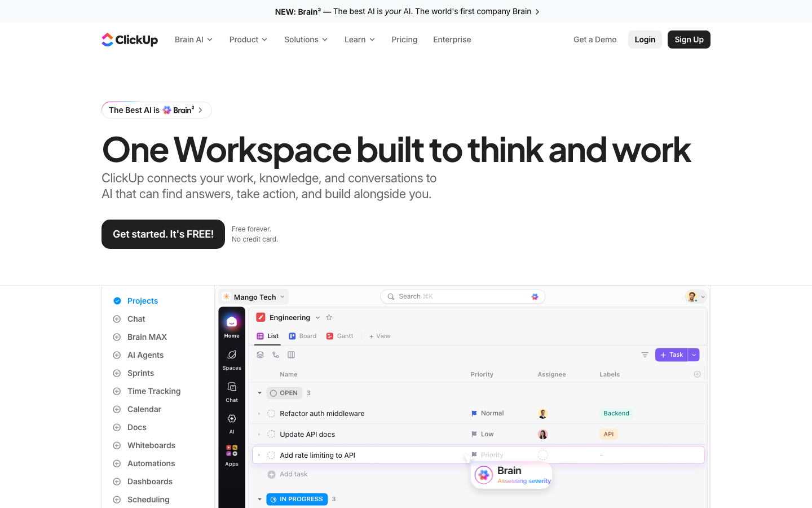Image resolution: width=812 pixels, height=508 pixels.
Task: Open the Get a Demo link
Action: (595, 40)
